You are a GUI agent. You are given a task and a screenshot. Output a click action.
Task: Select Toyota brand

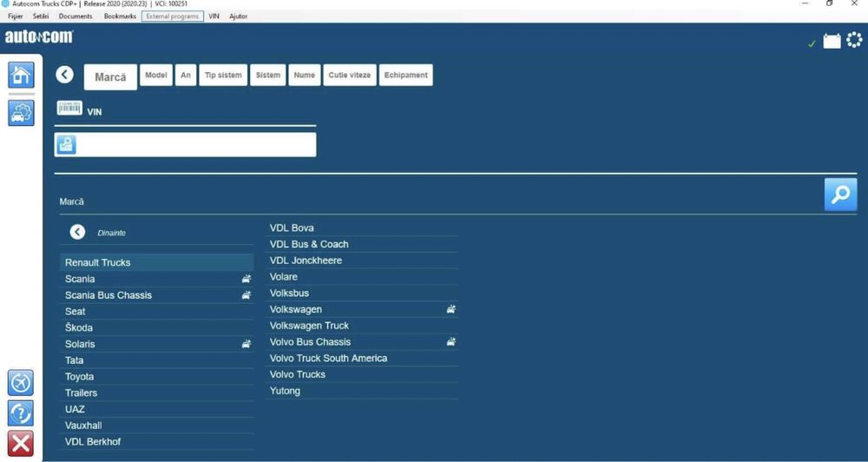[x=156, y=377]
